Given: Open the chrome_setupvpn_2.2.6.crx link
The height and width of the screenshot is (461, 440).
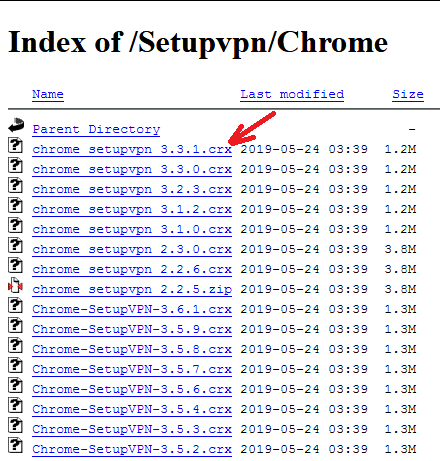Looking at the screenshot, I should tap(132, 270).
